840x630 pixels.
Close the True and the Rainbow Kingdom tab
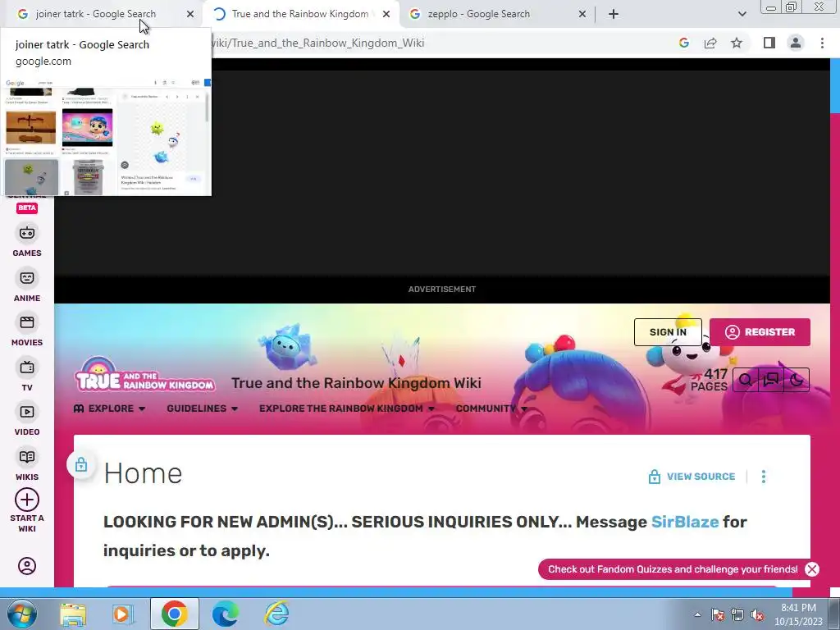point(386,14)
